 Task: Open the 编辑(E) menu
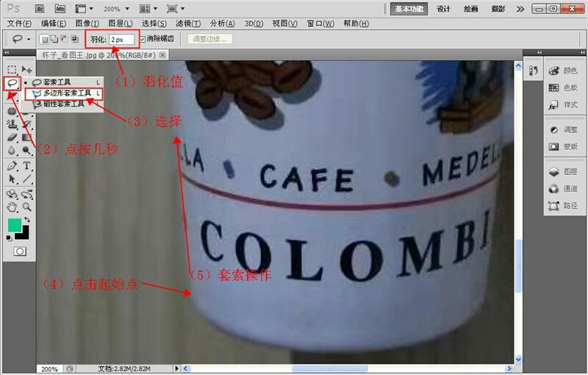click(x=54, y=24)
